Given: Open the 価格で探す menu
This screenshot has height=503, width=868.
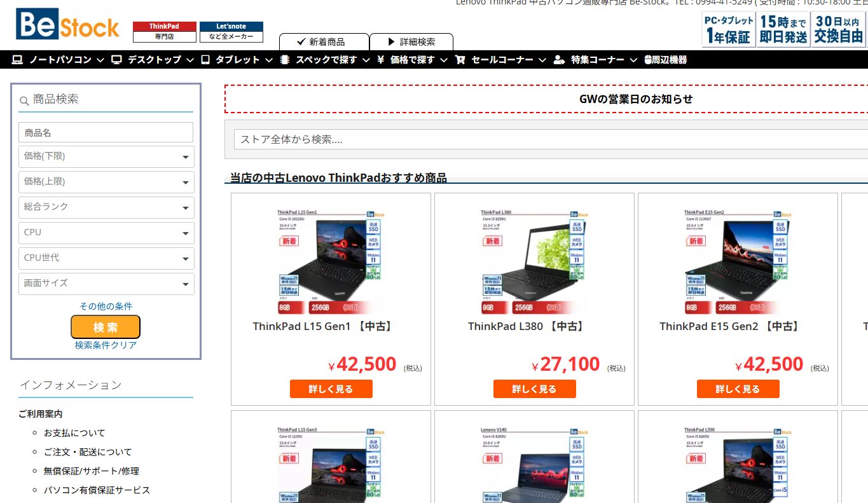Looking at the screenshot, I should coord(413,60).
